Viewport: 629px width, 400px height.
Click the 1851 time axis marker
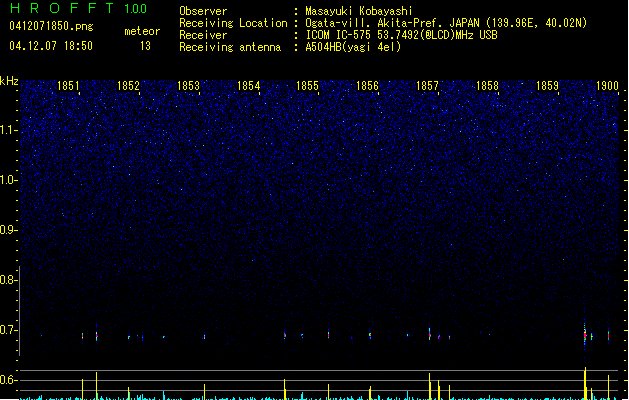[x=68, y=86]
